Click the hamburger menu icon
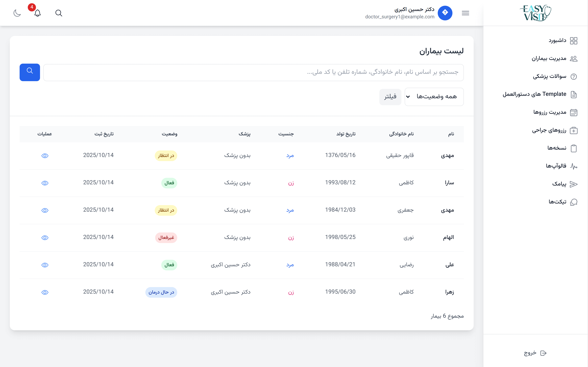 point(465,13)
